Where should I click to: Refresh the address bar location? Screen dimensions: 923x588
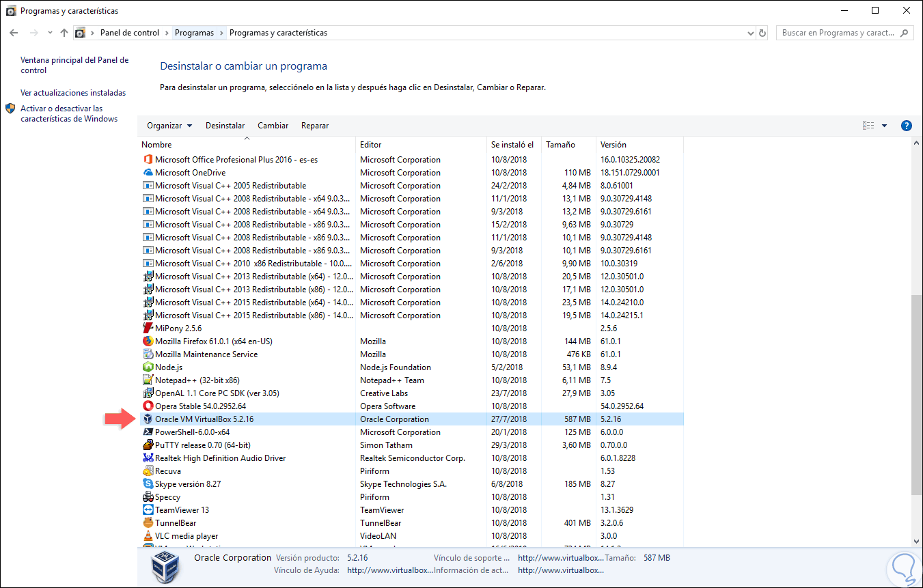click(763, 33)
